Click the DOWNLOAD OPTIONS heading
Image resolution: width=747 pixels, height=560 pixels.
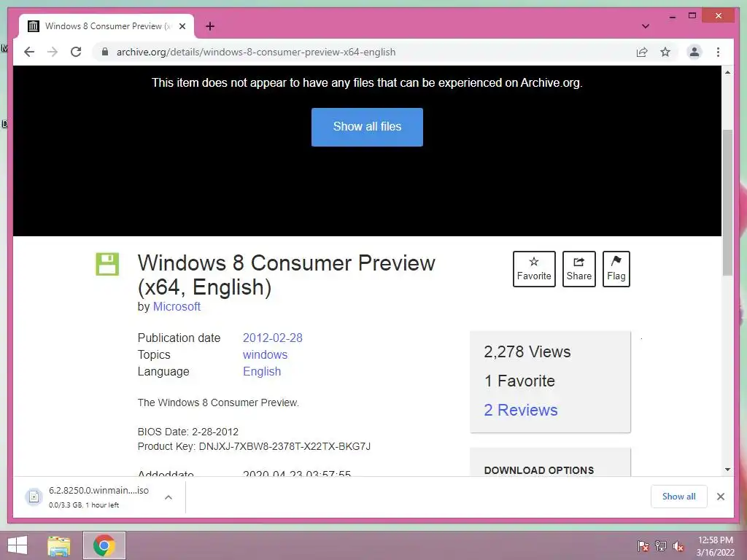[539, 470]
